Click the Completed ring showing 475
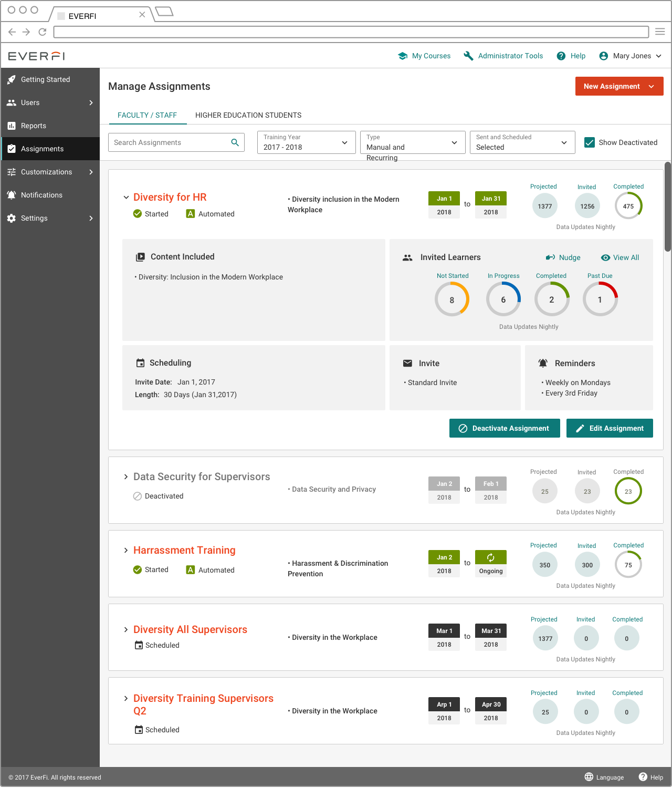 (628, 206)
